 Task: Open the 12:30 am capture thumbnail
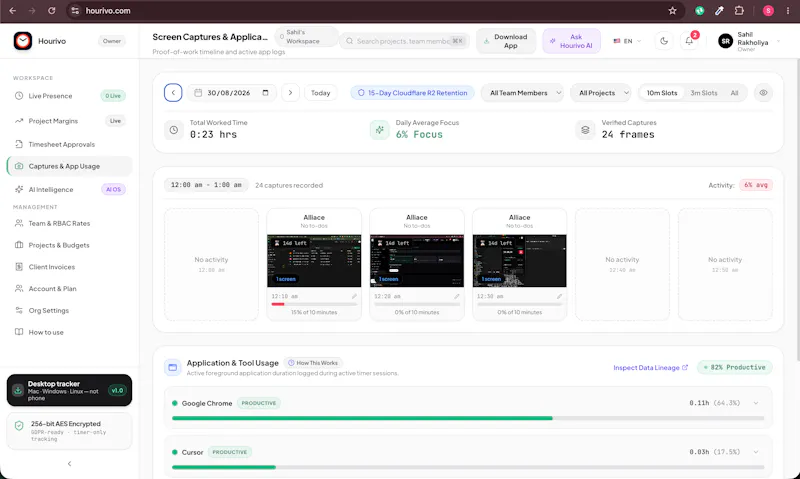[519, 261]
